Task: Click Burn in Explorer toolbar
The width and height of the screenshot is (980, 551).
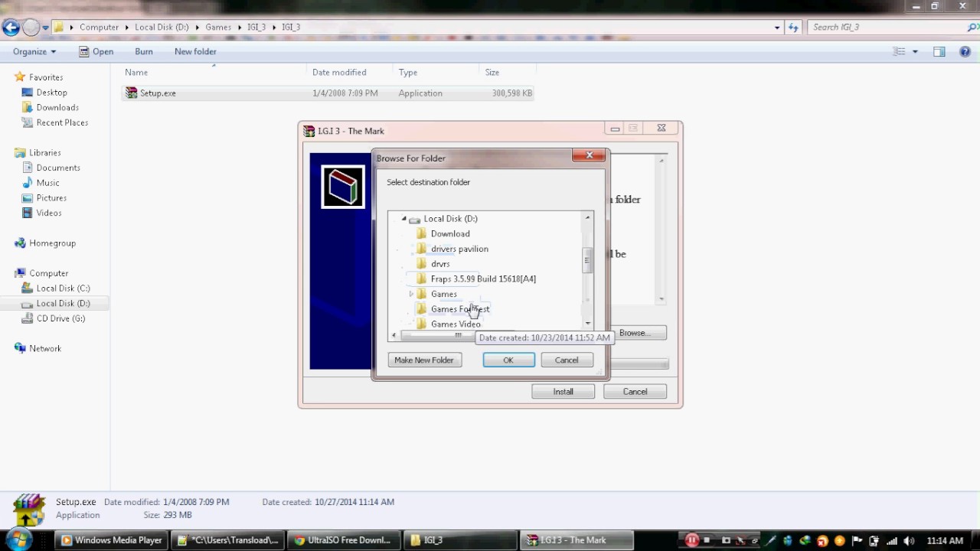Action: pos(144,51)
